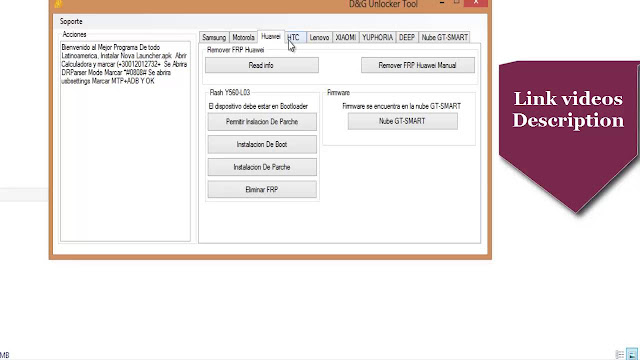Click Remover FRP Huawei Manual button

click(x=418, y=65)
